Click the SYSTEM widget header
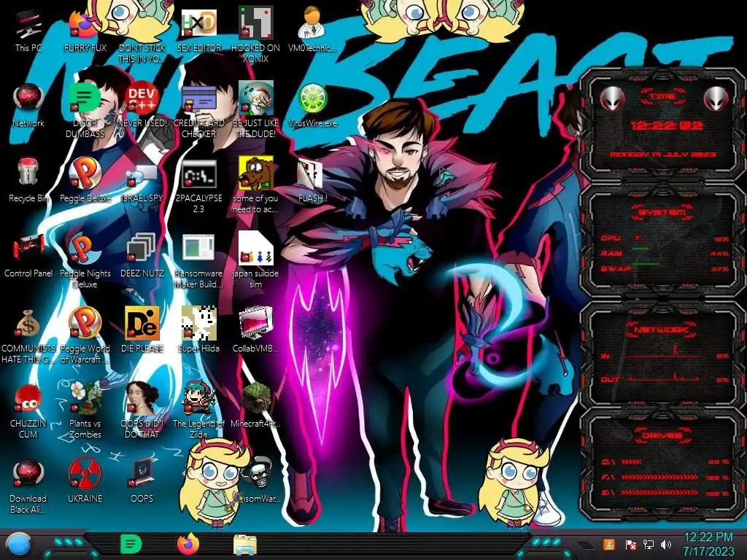Image resolution: width=747 pixels, height=560 pixels. pyautogui.click(x=662, y=212)
